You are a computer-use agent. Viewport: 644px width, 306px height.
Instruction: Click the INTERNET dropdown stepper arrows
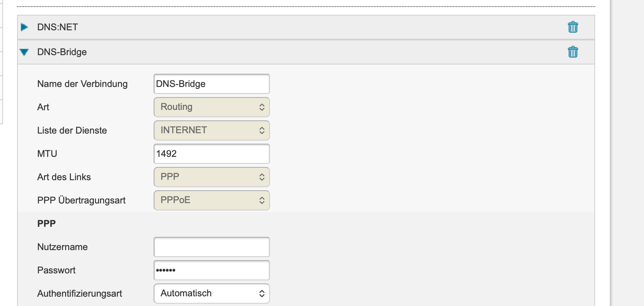tap(262, 130)
